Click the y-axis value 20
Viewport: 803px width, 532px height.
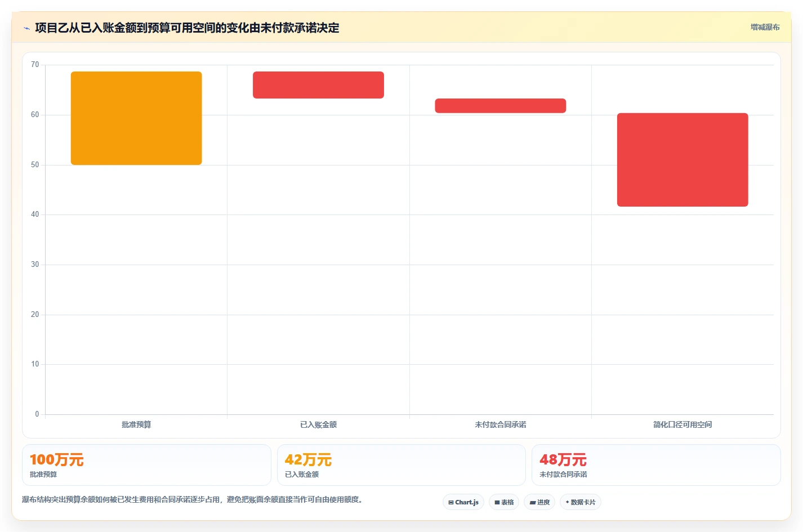click(35, 315)
